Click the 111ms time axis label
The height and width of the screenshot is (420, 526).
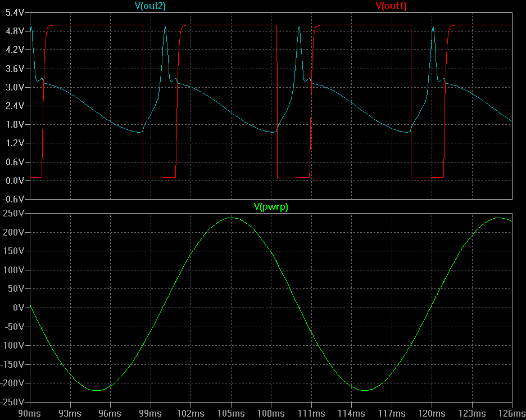click(x=311, y=413)
